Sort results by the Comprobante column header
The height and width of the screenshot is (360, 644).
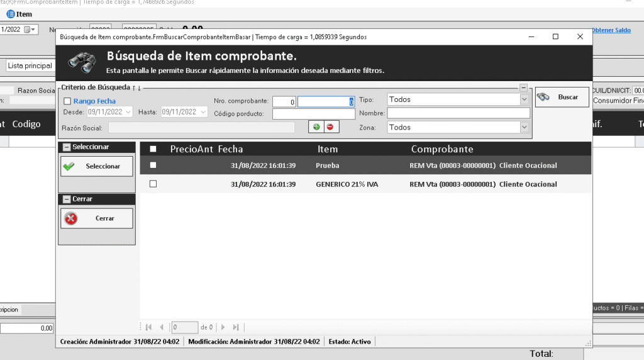tap(442, 149)
